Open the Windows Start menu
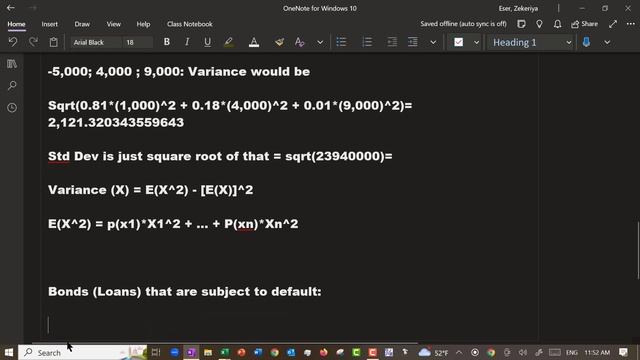This screenshot has height=360, width=640. (9, 352)
